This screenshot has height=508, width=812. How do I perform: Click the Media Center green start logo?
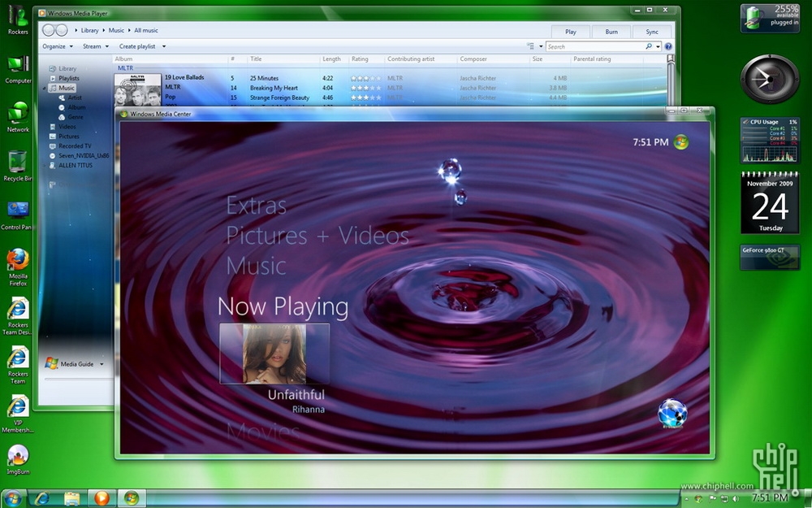point(681,141)
